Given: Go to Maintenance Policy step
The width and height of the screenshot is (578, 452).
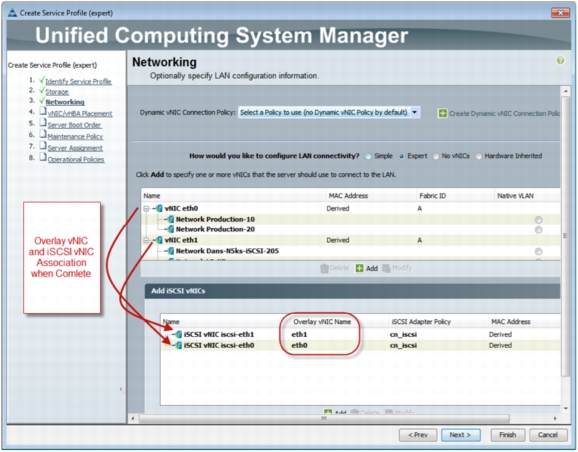Looking at the screenshot, I should coord(75,136).
